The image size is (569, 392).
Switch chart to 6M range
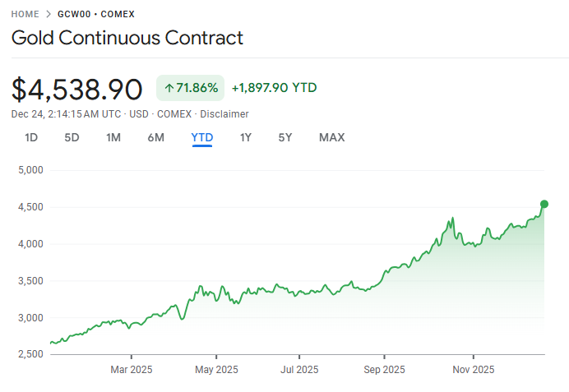click(155, 137)
